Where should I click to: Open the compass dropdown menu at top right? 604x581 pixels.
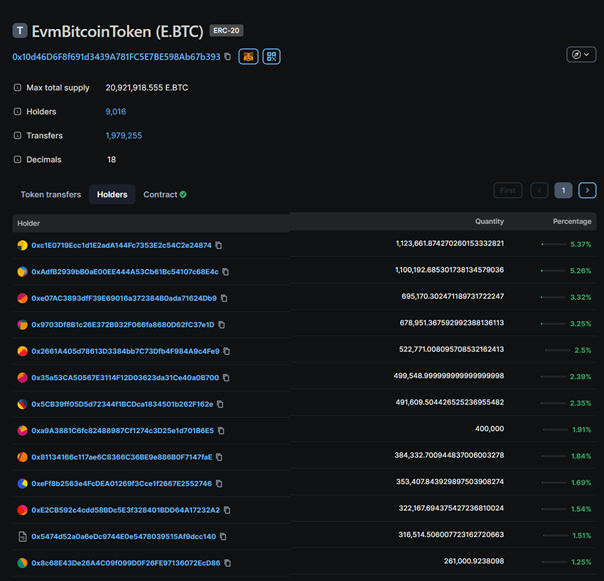581,54
